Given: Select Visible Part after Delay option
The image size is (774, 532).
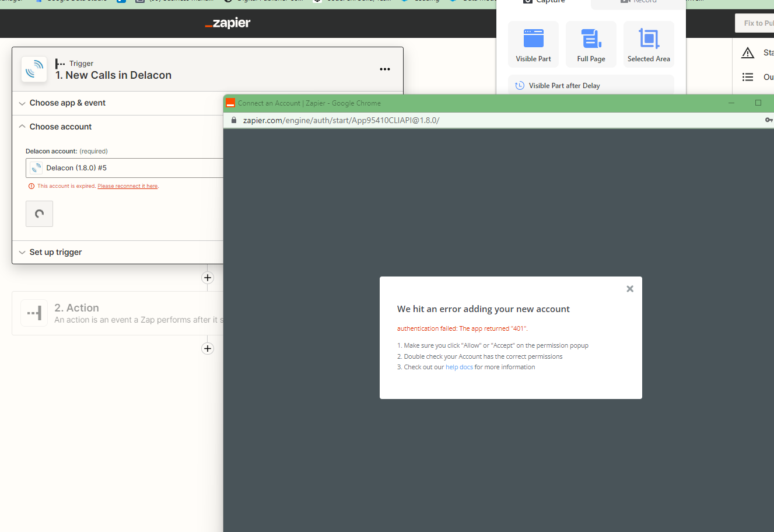Looking at the screenshot, I should coord(591,85).
